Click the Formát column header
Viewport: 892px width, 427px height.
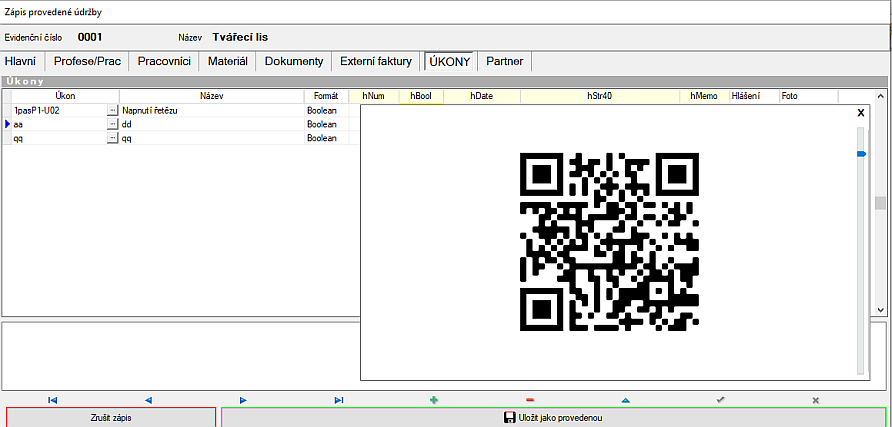pyautogui.click(x=327, y=96)
